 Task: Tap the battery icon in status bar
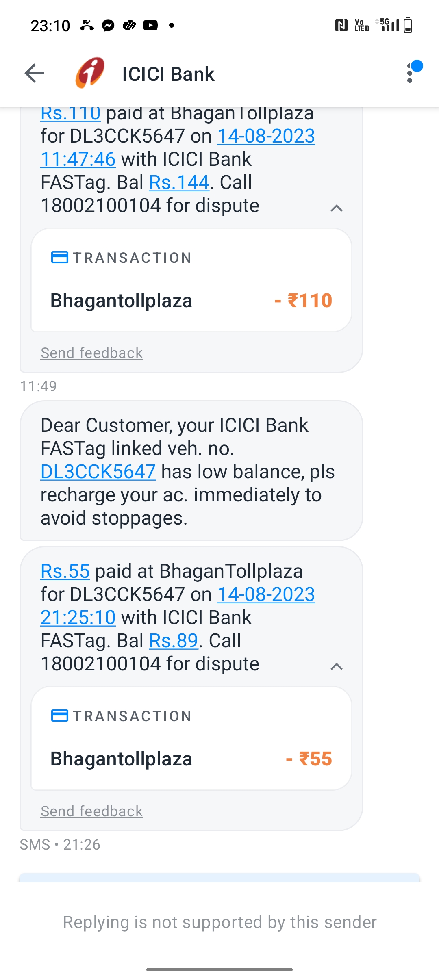pyautogui.click(x=408, y=25)
